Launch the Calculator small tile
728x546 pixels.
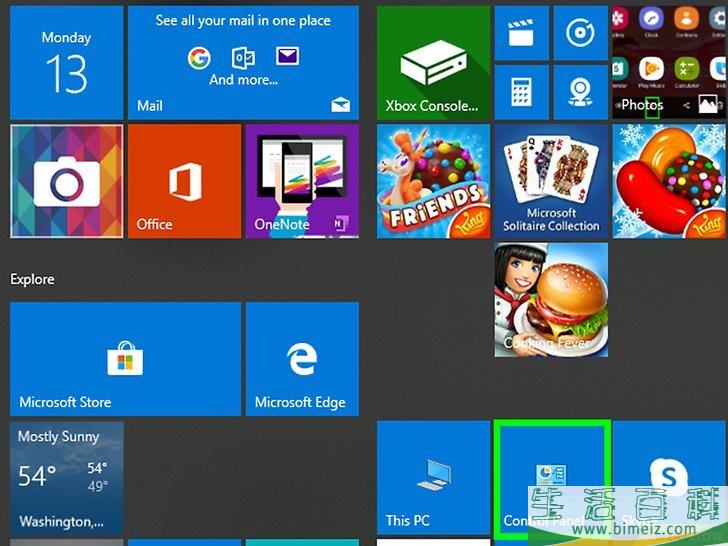(521, 92)
